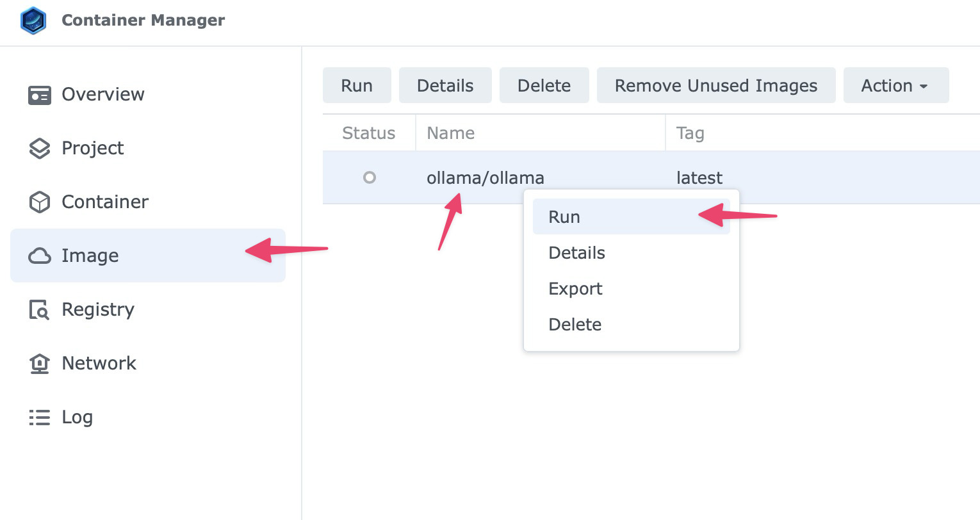
Task: Click the Container Manager app logo
Action: (x=33, y=20)
